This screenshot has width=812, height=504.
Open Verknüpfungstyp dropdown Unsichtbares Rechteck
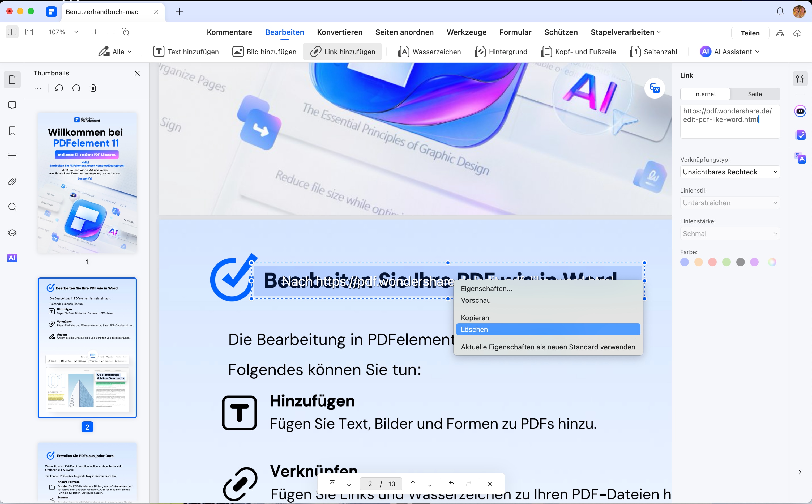point(730,172)
